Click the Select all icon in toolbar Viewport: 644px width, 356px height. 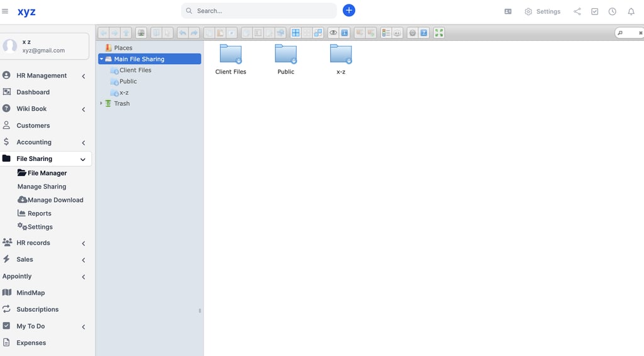pos(296,33)
